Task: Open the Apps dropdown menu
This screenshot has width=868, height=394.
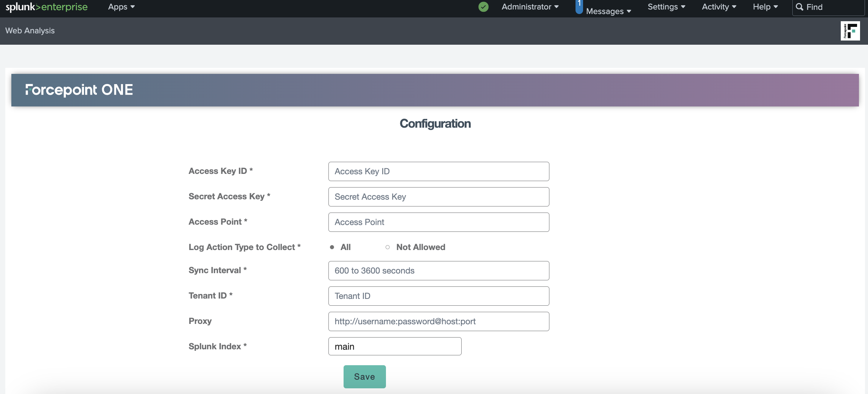Action: pyautogui.click(x=121, y=7)
